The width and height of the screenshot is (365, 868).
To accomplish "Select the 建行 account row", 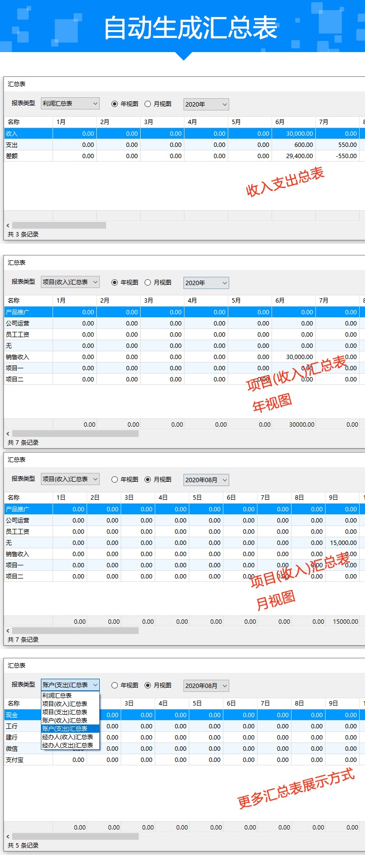I will pos(184,737).
